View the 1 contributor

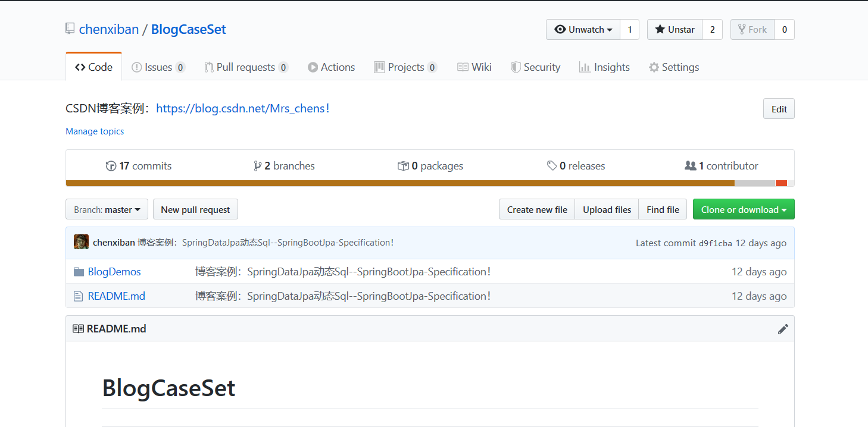[722, 166]
